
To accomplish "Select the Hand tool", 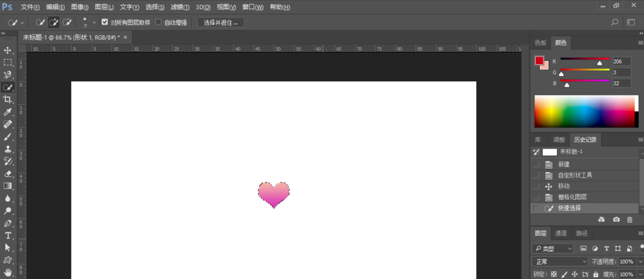I will point(7,272).
